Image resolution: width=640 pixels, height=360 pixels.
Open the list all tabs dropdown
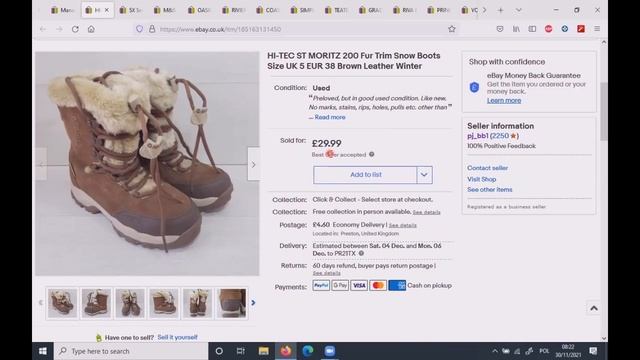pos(518,10)
